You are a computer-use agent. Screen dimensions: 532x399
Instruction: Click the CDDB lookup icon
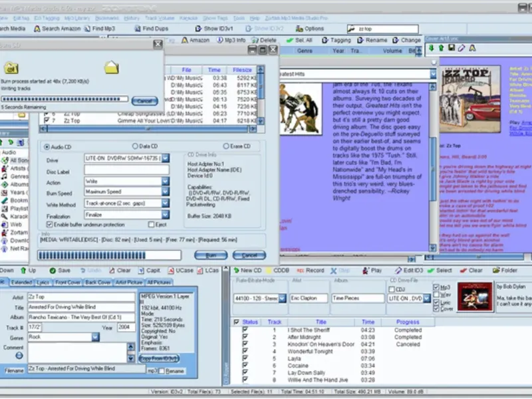[x=269, y=271]
